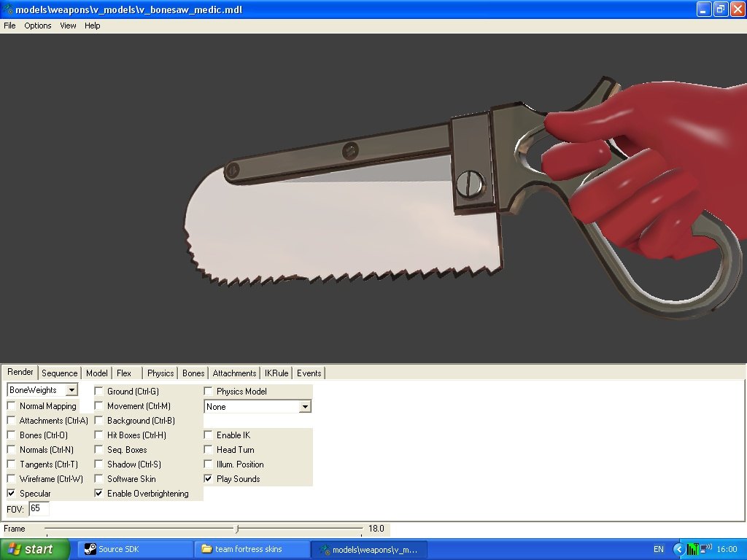Show hidden tray icons with the arrow

(678, 549)
